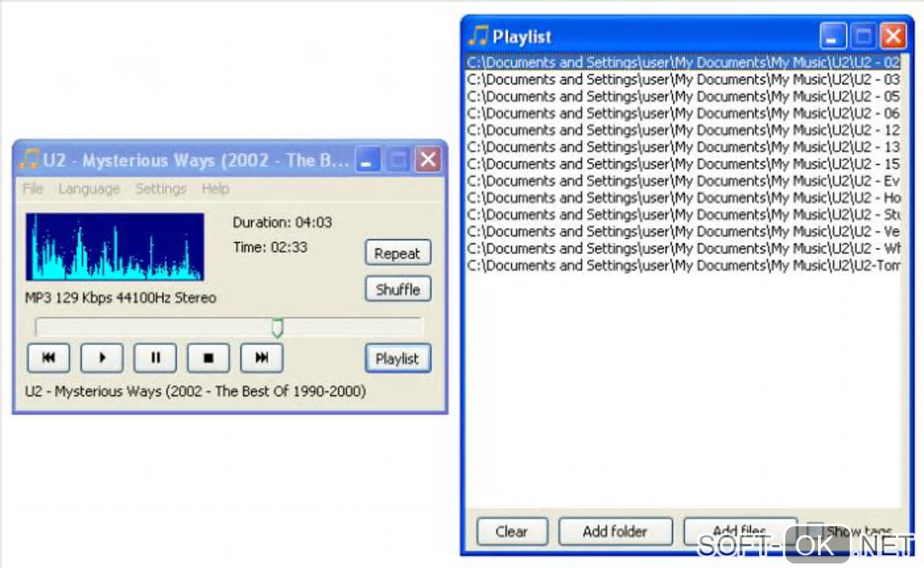Minimize the Playlist window
This screenshot has height=568, width=924.
click(x=833, y=36)
